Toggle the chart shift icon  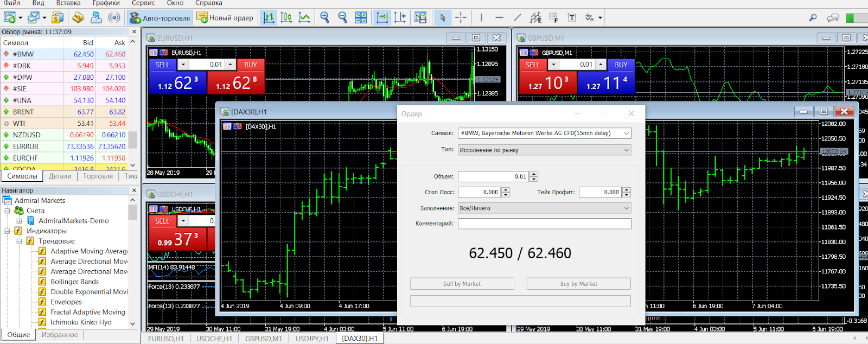point(400,17)
